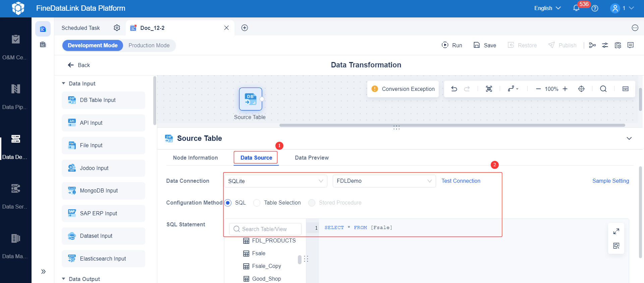Open the Data Preview tab
Screen dimensions: 644x283
312,158
